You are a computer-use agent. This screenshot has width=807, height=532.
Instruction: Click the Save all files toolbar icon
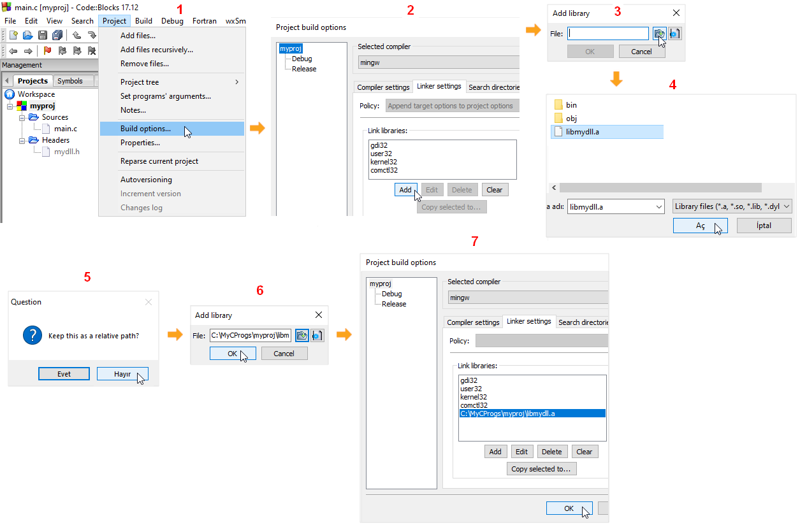click(x=58, y=35)
